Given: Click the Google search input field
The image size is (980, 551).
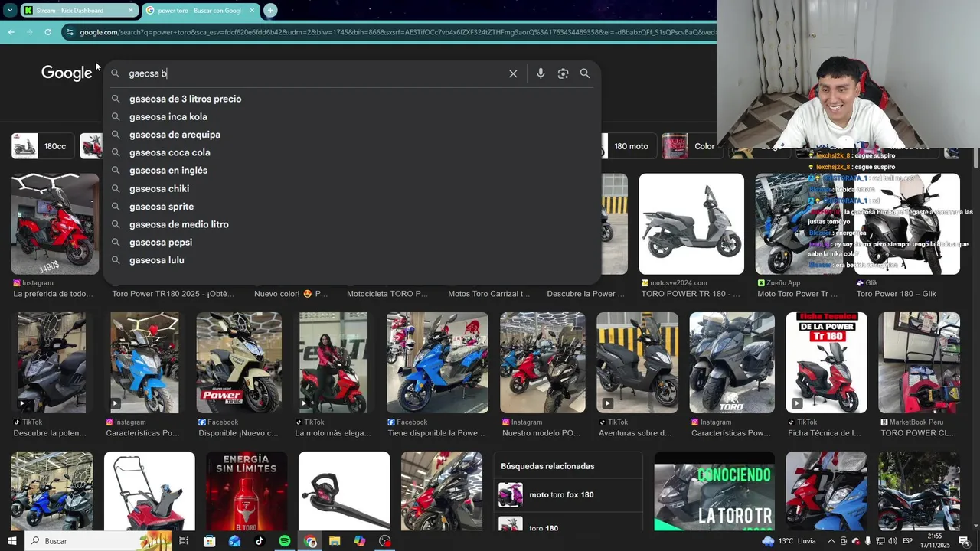Looking at the screenshot, I should (x=314, y=73).
